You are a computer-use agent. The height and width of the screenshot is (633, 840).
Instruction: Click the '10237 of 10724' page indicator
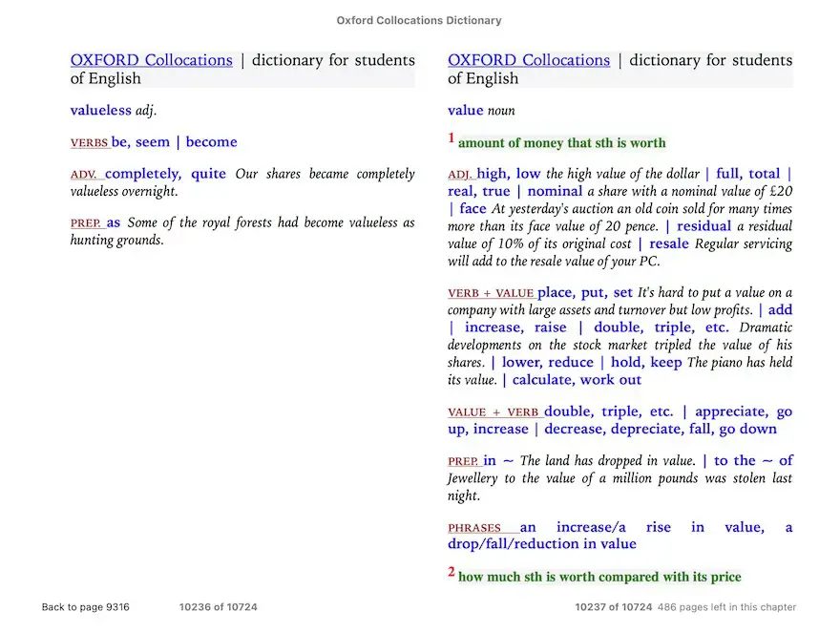614,607
